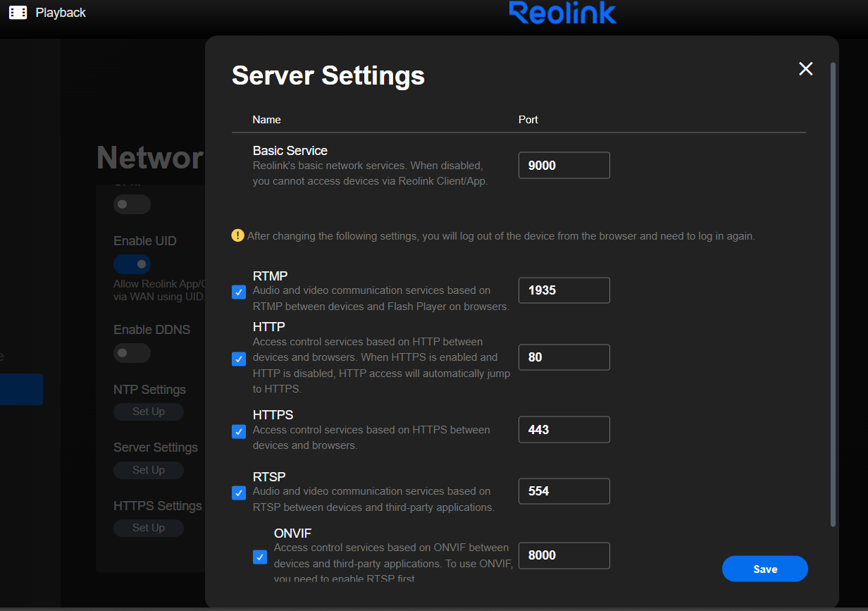Screen dimensions: 868x611
Task: Open HTTPS Settings Set Up button
Action: pos(149,528)
